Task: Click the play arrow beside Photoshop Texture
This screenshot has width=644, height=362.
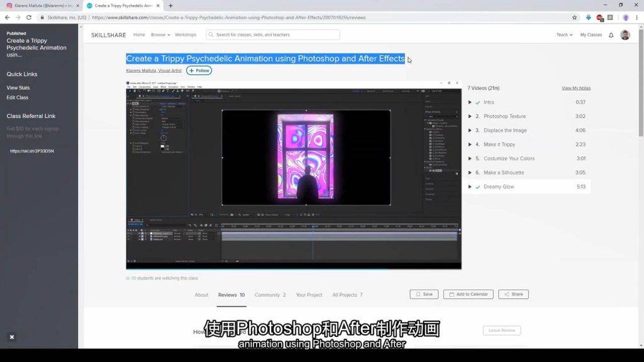Action: pyautogui.click(x=470, y=116)
